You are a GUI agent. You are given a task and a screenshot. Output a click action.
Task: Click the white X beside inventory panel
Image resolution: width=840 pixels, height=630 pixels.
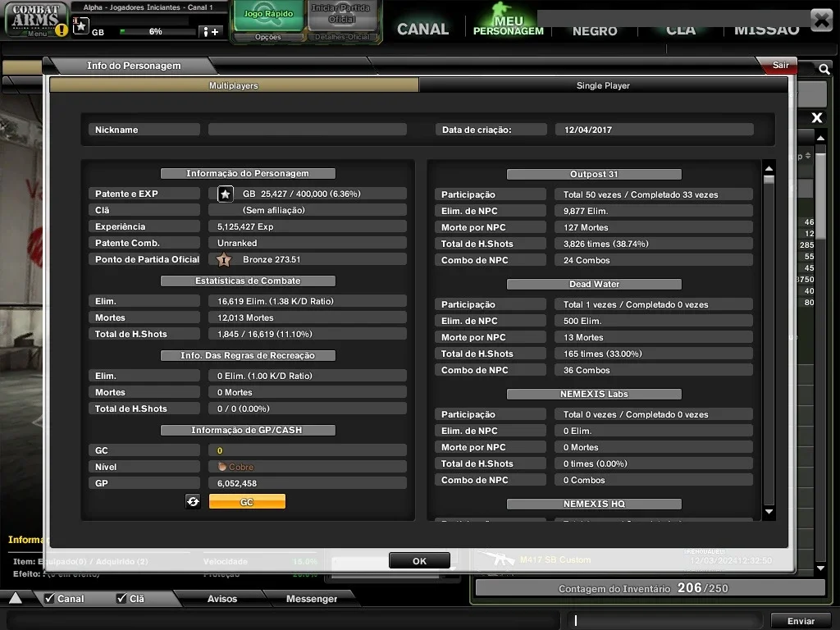click(816, 117)
